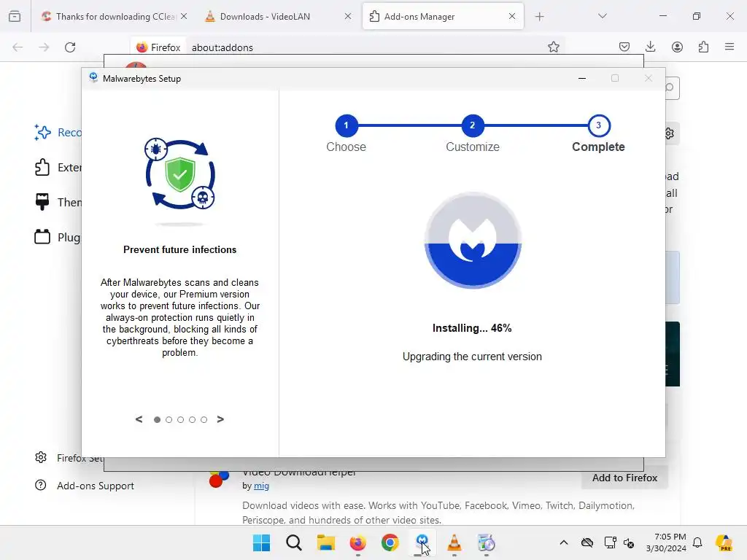Image resolution: width=747 pixels, height=560 pixels.
Task: Open a new Firefox tab
Action: pyautogui.click(x=539, y=17)
